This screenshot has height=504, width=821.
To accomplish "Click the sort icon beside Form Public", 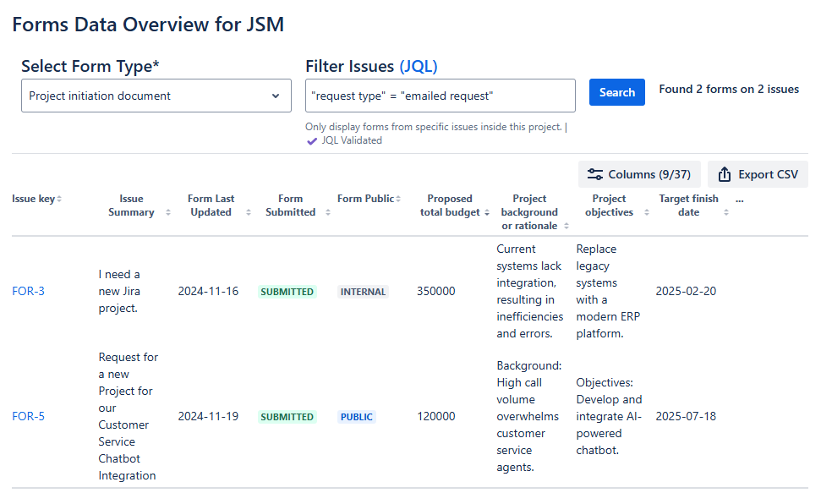I will coord(397,198).
